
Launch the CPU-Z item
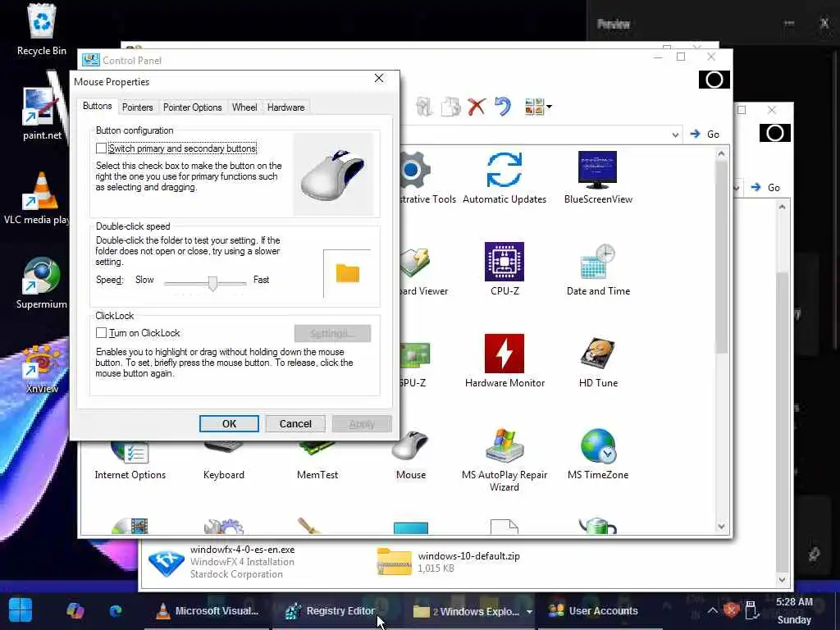[504, 269]
